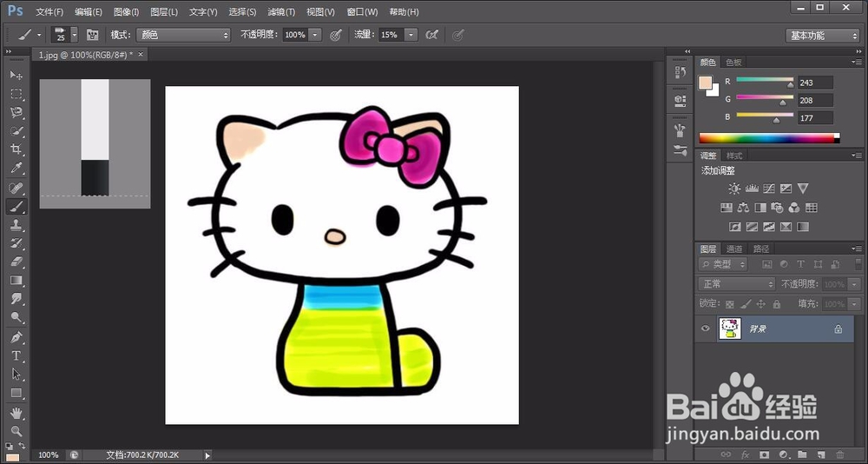Open the 不透明度 opacity dropdown in options bar
868x464 pixels.
pyautogui.click(x=315, y=35)
